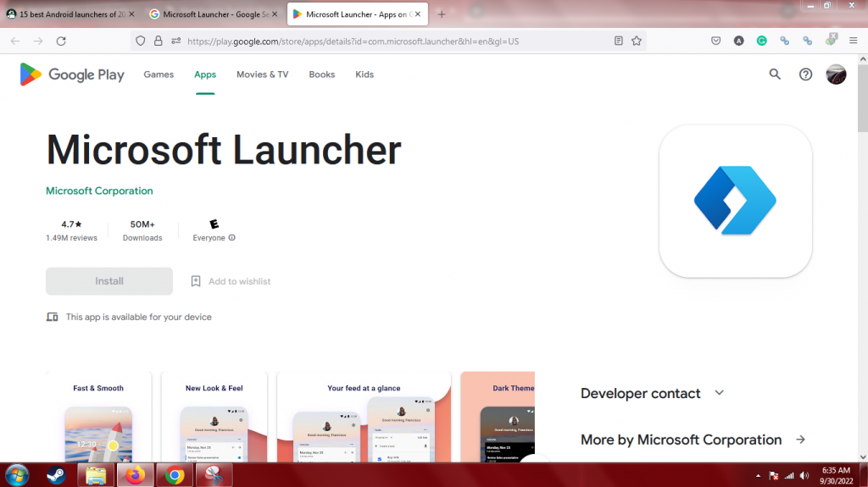Open the Dark Theme screenshot
The height and width of the screenshot is (487, 868).
498,418
